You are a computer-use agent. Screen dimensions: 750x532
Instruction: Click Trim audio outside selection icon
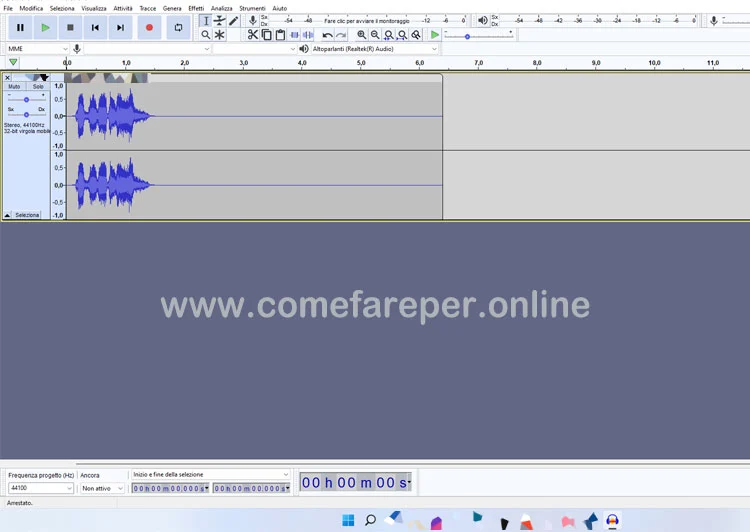click(295, 34)
